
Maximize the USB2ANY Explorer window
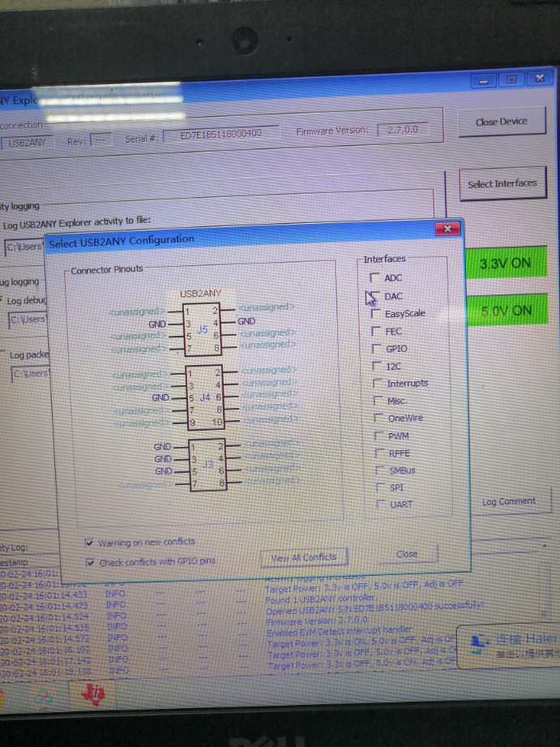point(511,79)
